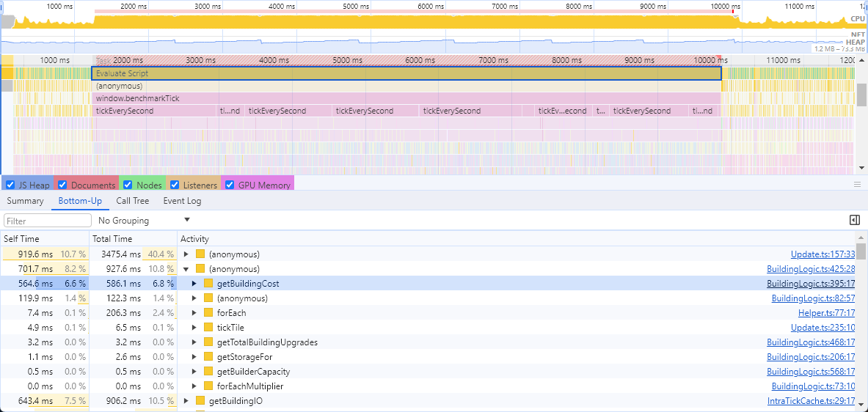Sort by Total Time column header
Viewport: 868px width, 412px height.
coord(134,239)
